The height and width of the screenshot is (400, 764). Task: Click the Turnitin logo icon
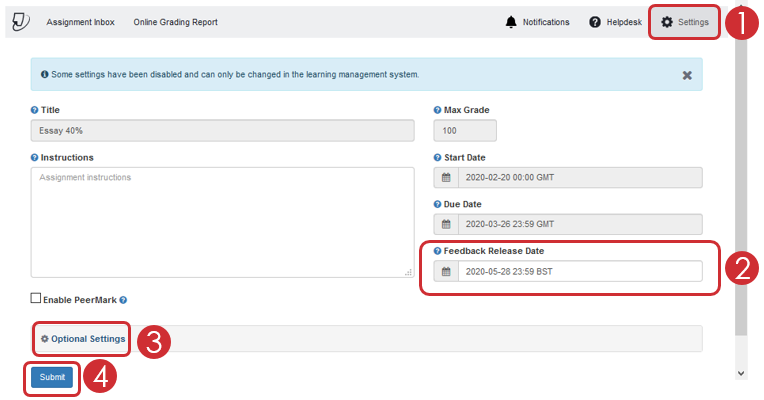point(20,22)
